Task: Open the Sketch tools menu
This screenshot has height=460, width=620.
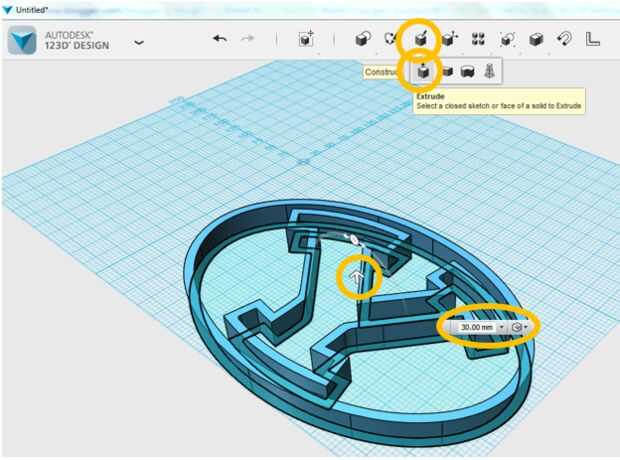Action: (x=391, y=39)
